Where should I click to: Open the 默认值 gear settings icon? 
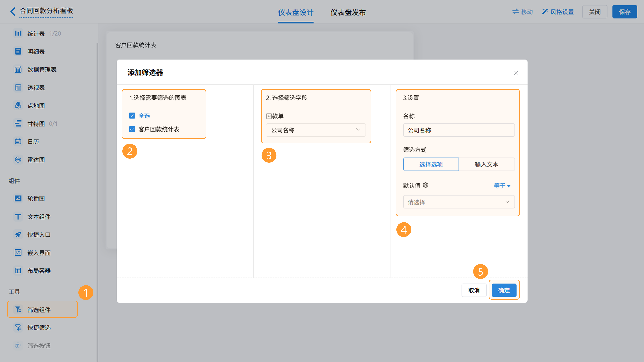pyautogui.click(x=425, y=185)
